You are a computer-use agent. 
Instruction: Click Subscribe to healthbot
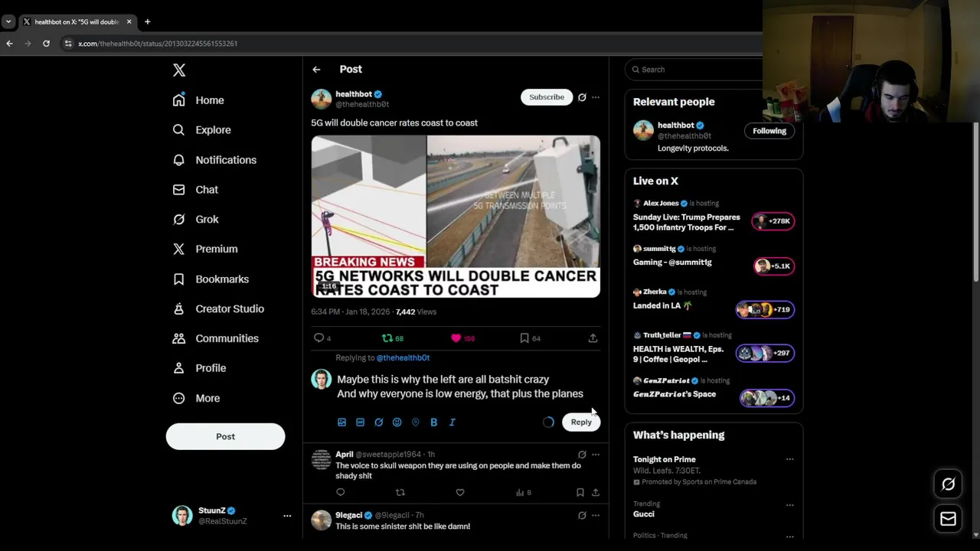(547, 97)
